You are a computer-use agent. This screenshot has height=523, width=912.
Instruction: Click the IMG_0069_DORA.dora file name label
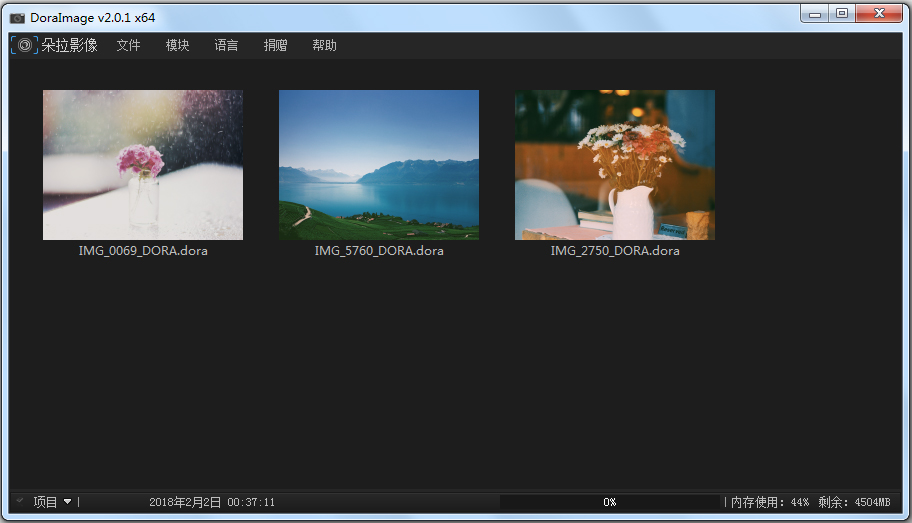pos(143,251)
